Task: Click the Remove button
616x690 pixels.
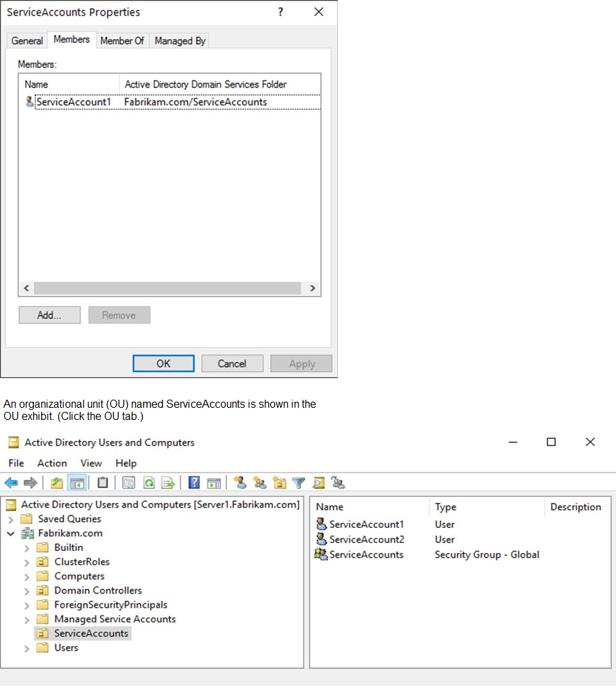Action: 119,315
